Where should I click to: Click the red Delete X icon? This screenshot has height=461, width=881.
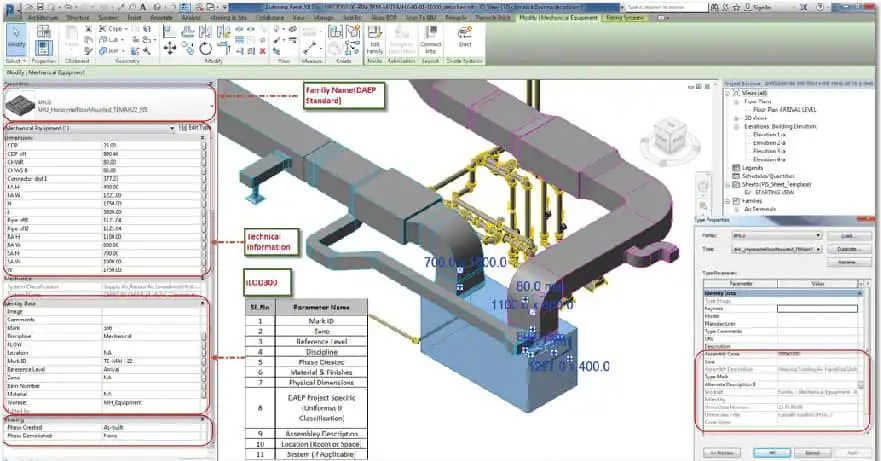(262, 51)
